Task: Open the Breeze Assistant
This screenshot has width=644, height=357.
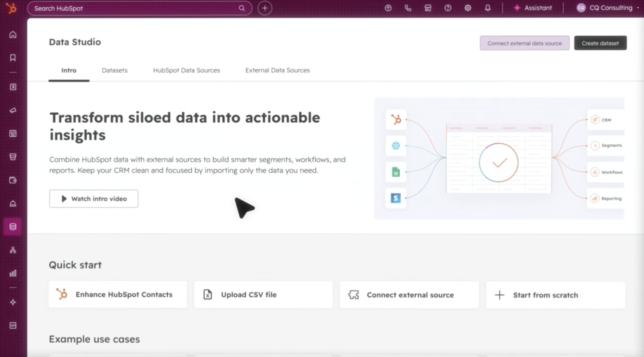Action: tap(533, 8)
